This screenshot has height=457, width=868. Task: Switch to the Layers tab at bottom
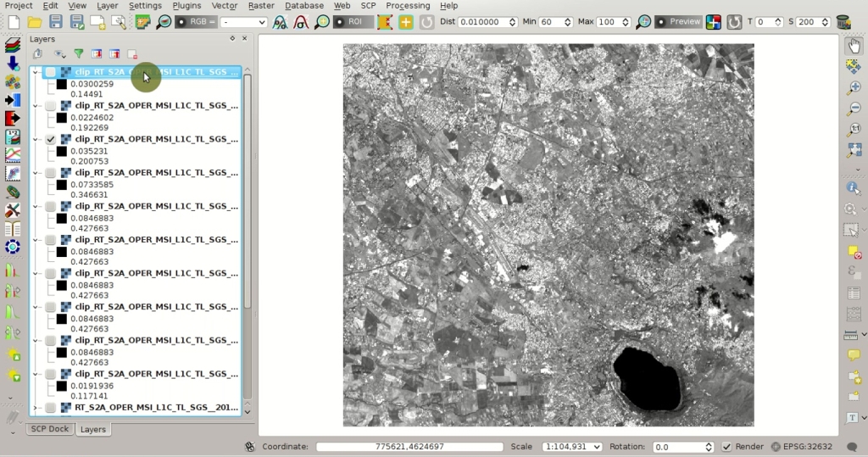tap(93, 429)
